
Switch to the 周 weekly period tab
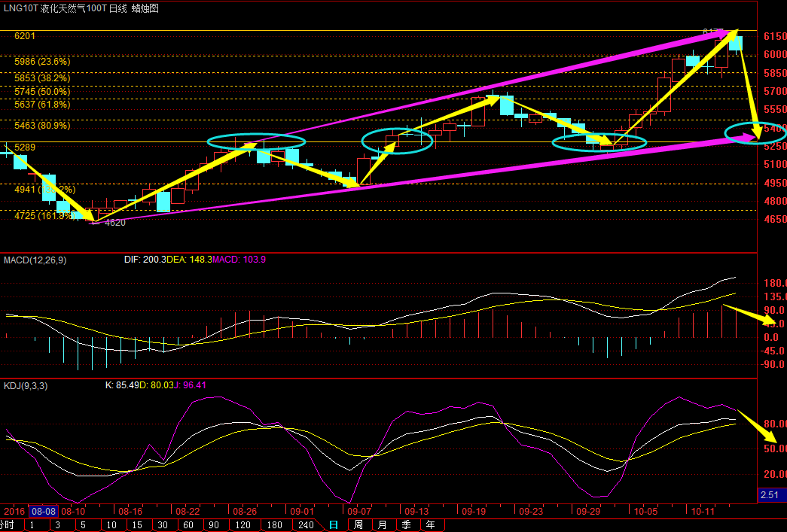(x=358, y=524)
